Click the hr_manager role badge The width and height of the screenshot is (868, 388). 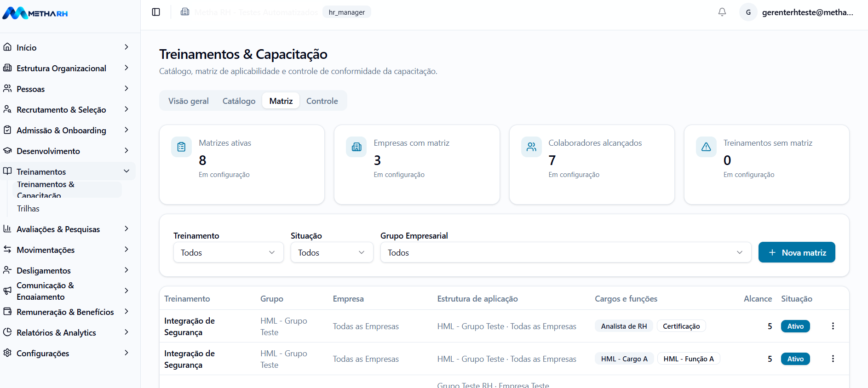(x=347, y=12)
